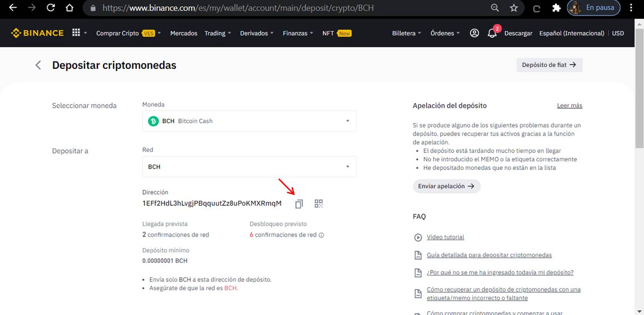Go back with the left chevron arrow
The image size is (644, 315).
coord(38,65)
